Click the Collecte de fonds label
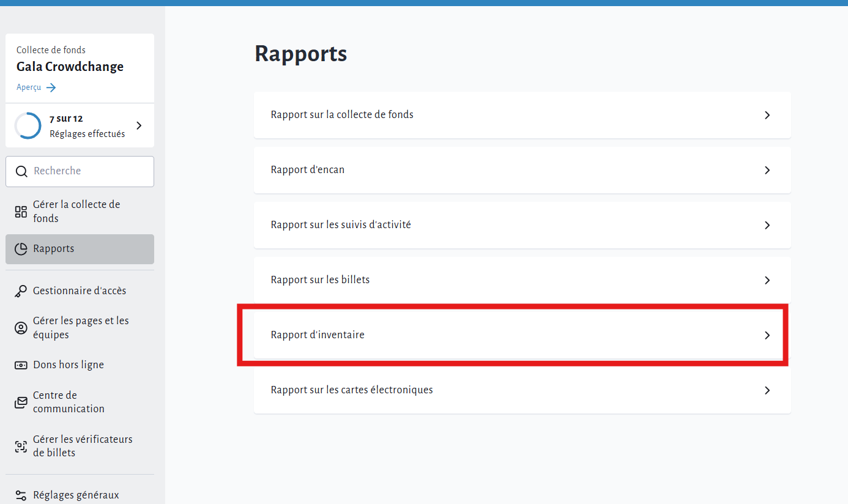Image resolution: width=848 pixels, height=504 pixels. [x=51, y=50]
